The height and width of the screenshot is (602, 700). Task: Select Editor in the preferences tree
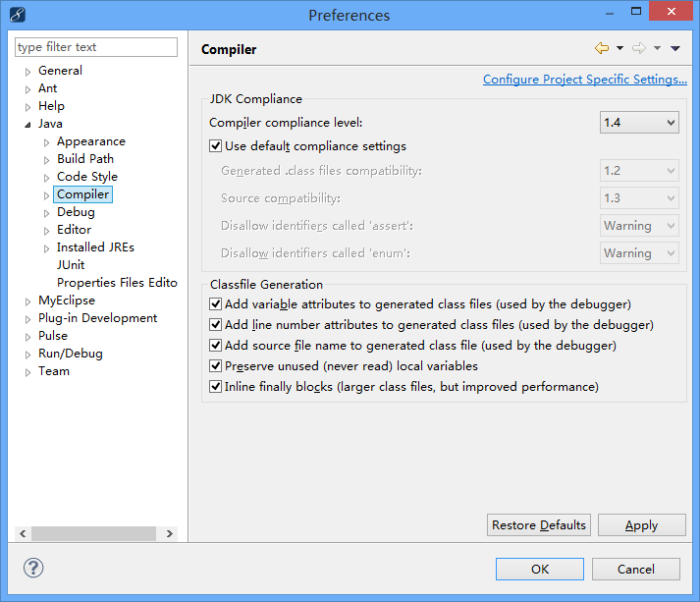(x=74, y=230)
